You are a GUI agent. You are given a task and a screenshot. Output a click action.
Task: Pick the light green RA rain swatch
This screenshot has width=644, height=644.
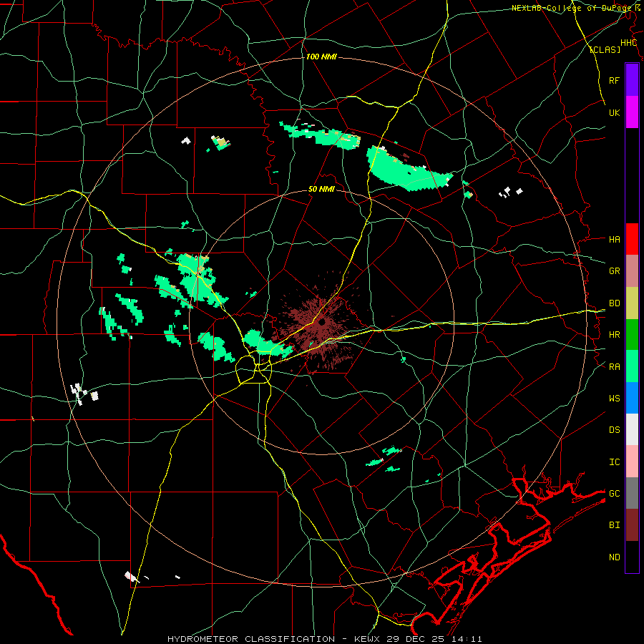632,366
